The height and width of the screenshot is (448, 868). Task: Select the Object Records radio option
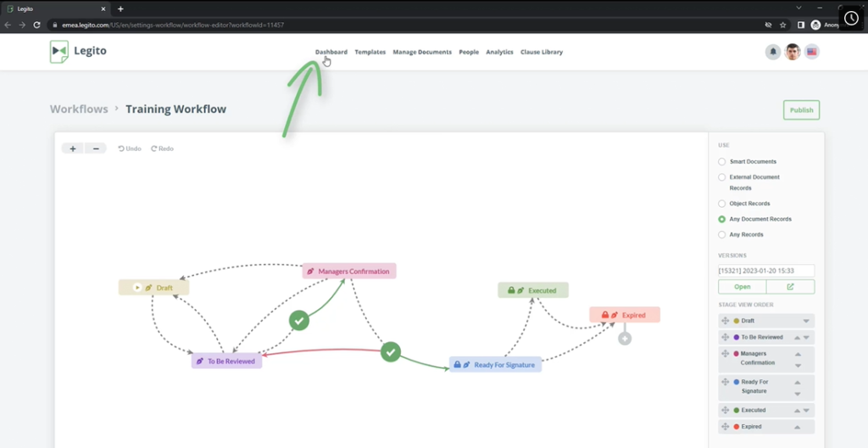pos(721,204)
